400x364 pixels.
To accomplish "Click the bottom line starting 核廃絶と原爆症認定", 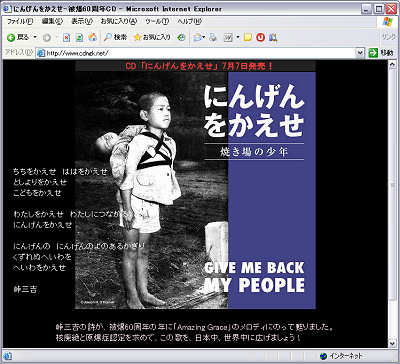I will point(179,338).
